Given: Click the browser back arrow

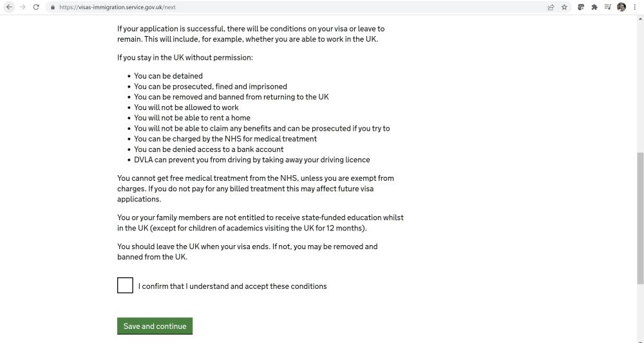Looking at the screenshot, I should (9, 7).
